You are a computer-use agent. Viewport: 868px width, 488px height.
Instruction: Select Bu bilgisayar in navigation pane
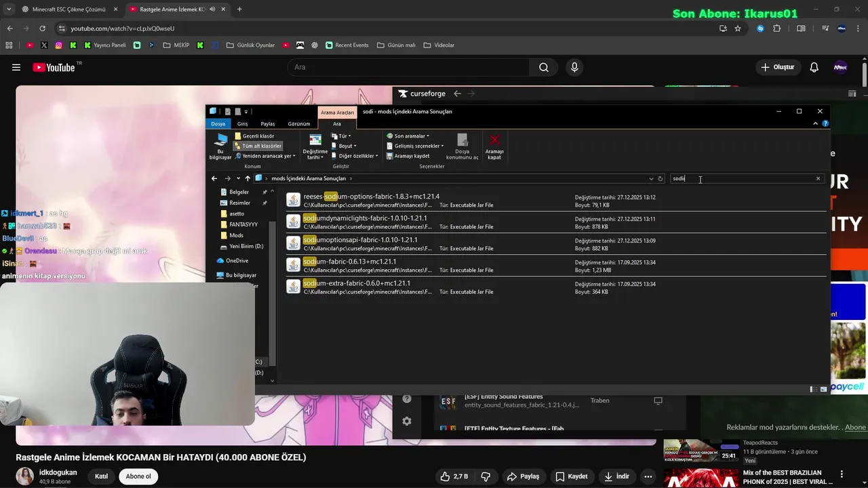237,275
